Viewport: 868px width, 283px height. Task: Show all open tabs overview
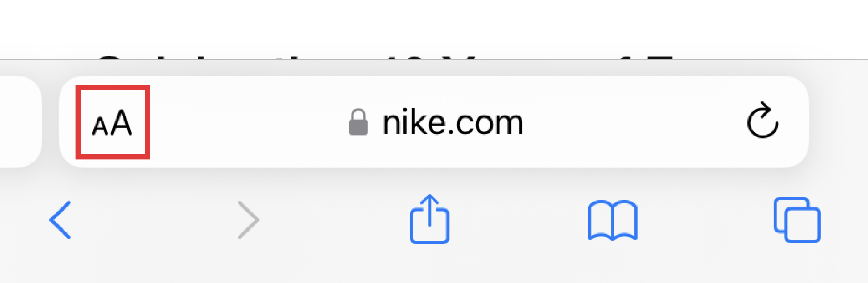click(x=797, y=220)
